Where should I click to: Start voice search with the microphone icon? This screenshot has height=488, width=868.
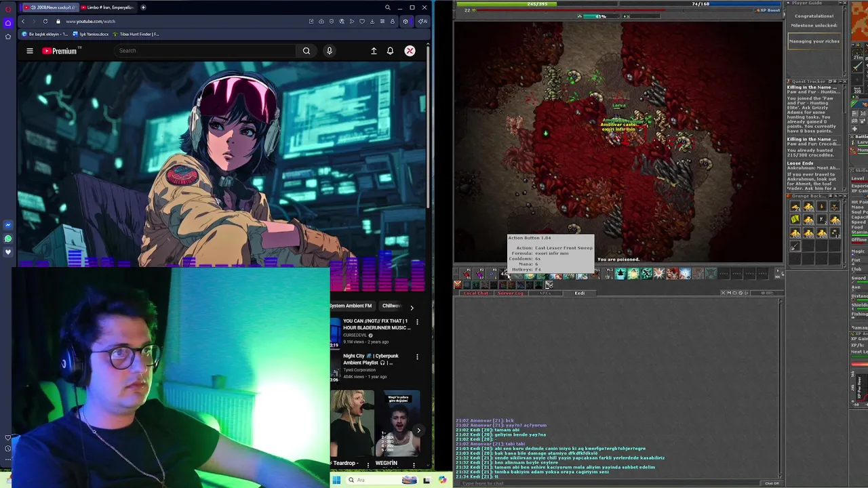point(330,51)
